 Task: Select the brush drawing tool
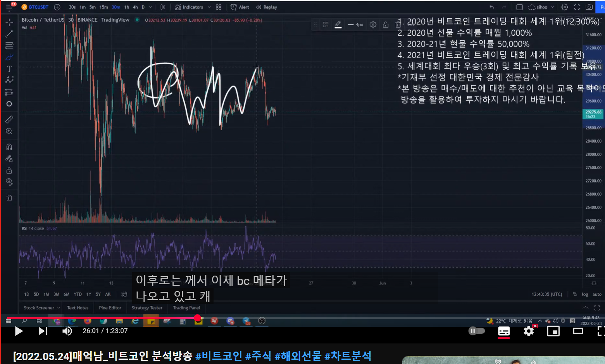click(9, 57)
